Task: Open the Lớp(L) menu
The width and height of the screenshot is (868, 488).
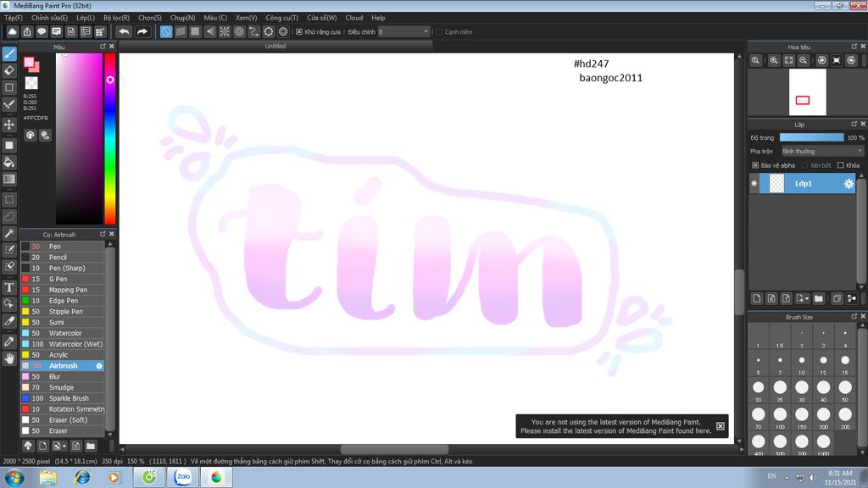Action: point(86,18)
